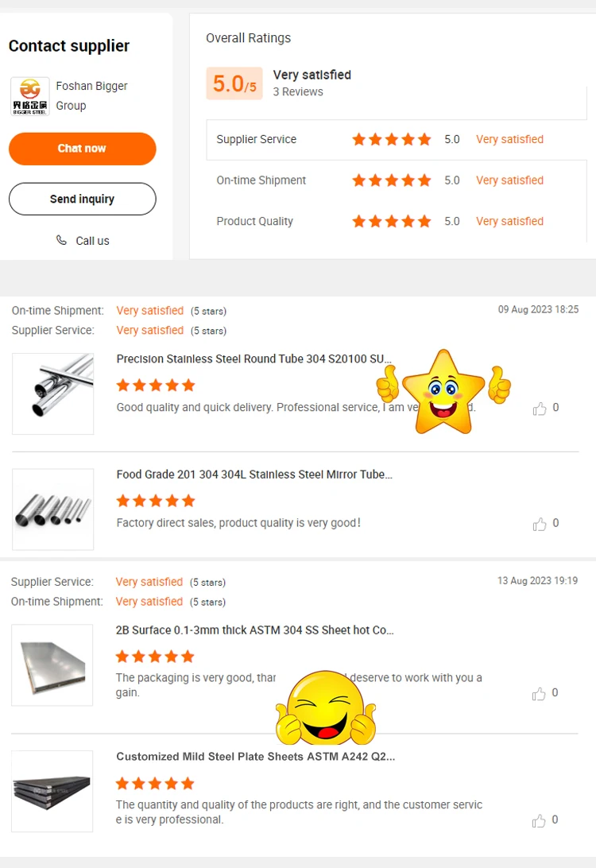Click the Foshan Bigger Group logo
This screenshot has height=868, width=596.
(x=30, y=96)
